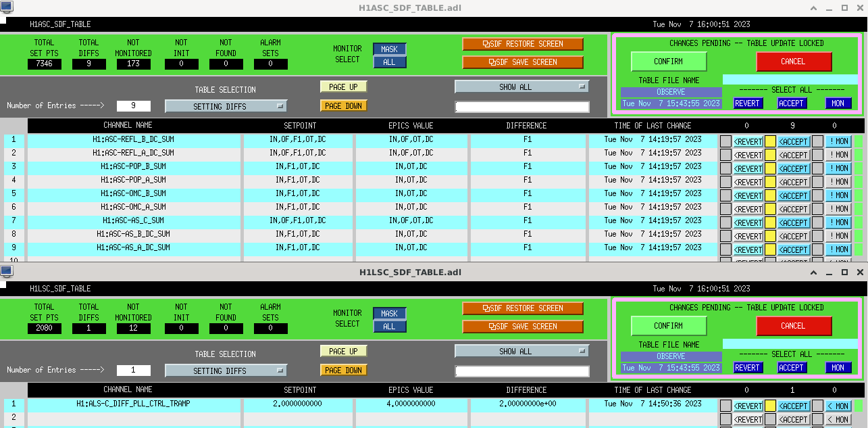Select MASK monitor option in ASC window
The width and height of the screenshot is (868, 428).
coord(390,49)
